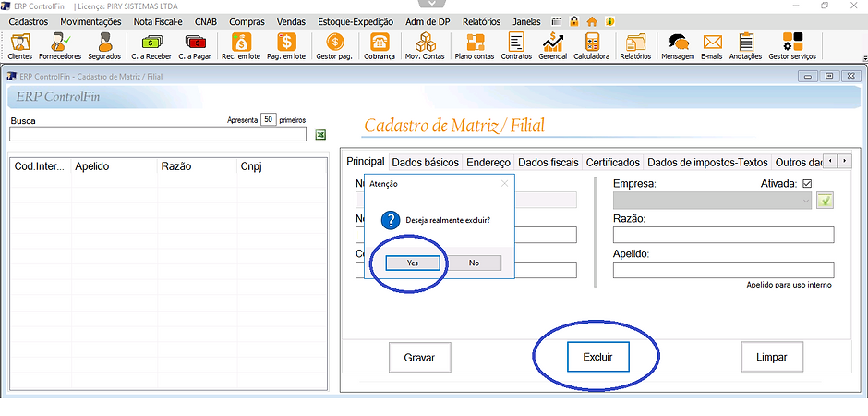Image resolution: width=868 pixels, height=416 pixels.
Task: Open the Adm de DP menu
Action: pos(428,22)
